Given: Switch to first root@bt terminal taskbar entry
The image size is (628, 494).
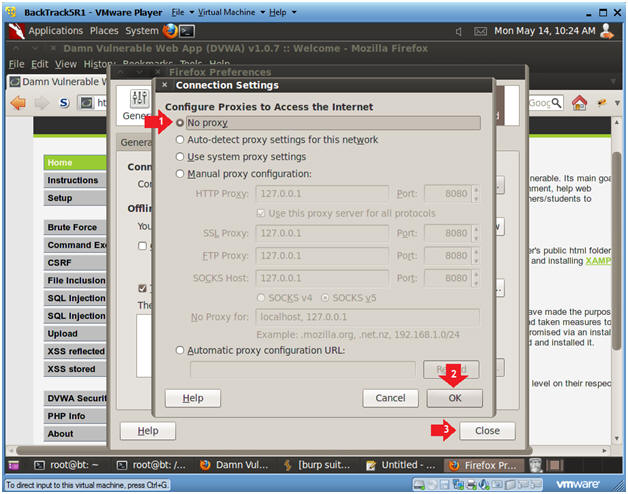Looking at the screenshot, I should pyautogui.click(x=66, y=465).
